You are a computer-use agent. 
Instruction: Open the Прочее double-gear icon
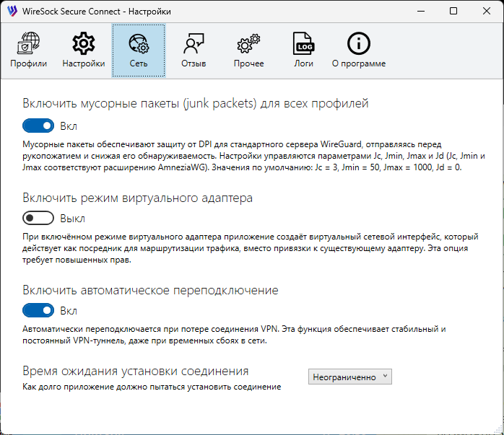point(248,43)
